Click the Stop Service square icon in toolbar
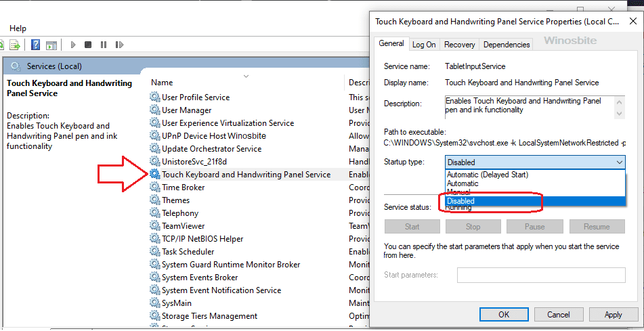The height and width of the screenshot is (331, 644). point(88,45)
